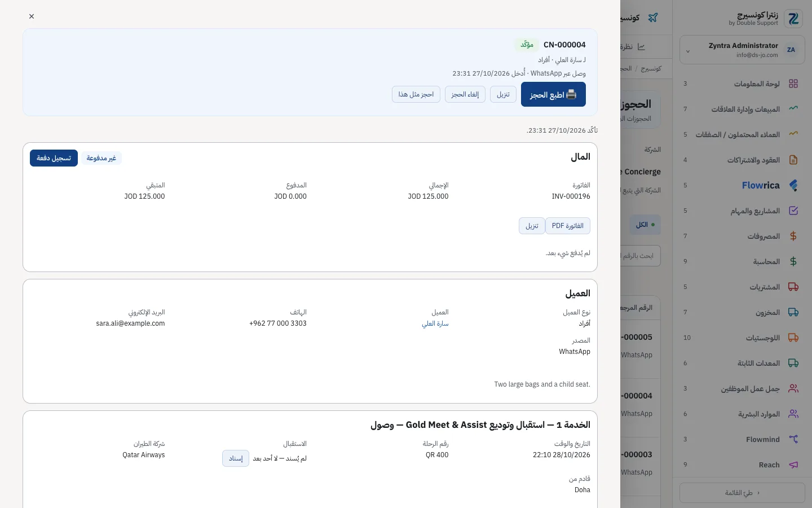Click the airplane Concierge icon in the header

[x=653, y=17]
